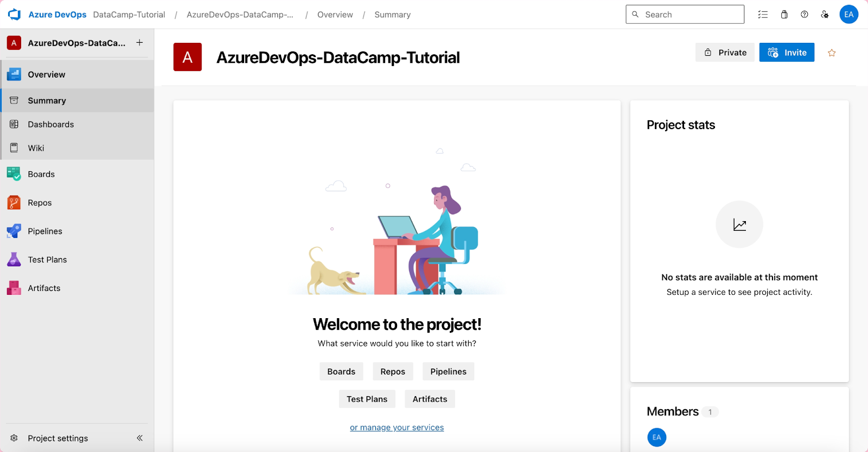Click the red A project tile in sidebar
This screenshot has height=452, width=868.
click(14, 43)
